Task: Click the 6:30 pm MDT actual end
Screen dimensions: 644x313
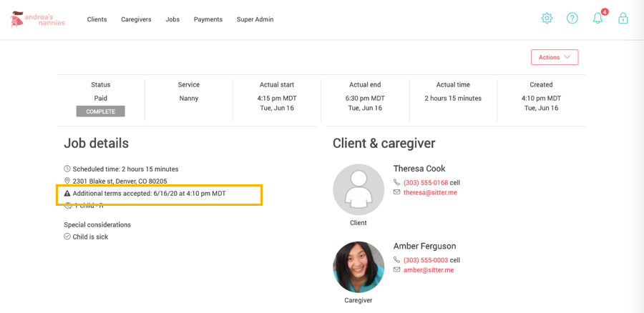Action: tap(365, 99)
